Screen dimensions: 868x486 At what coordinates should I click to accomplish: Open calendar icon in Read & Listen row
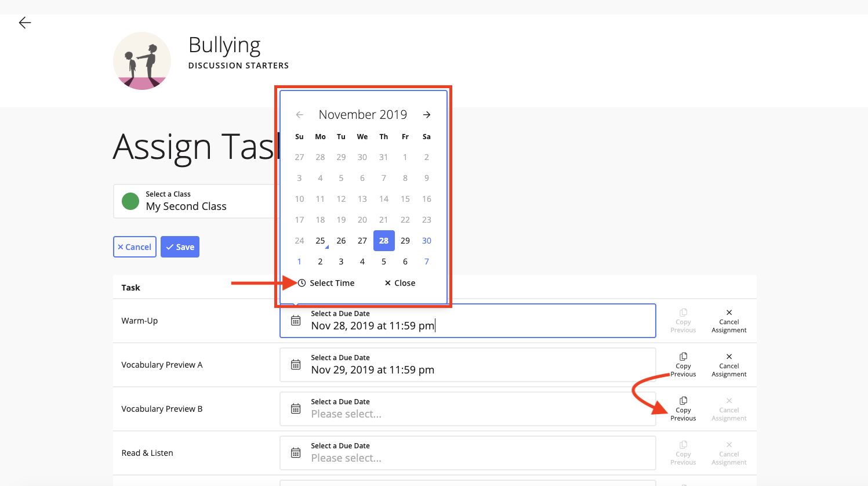(x=296, y=453)
